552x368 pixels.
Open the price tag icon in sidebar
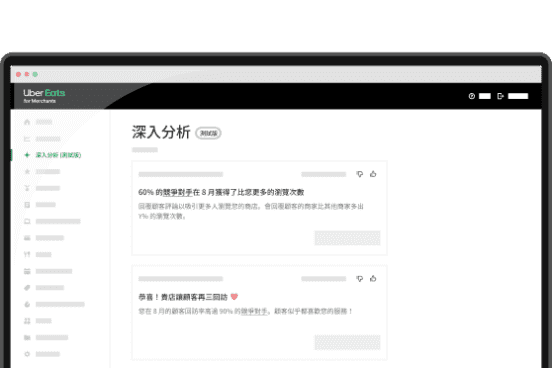[27, 288]
